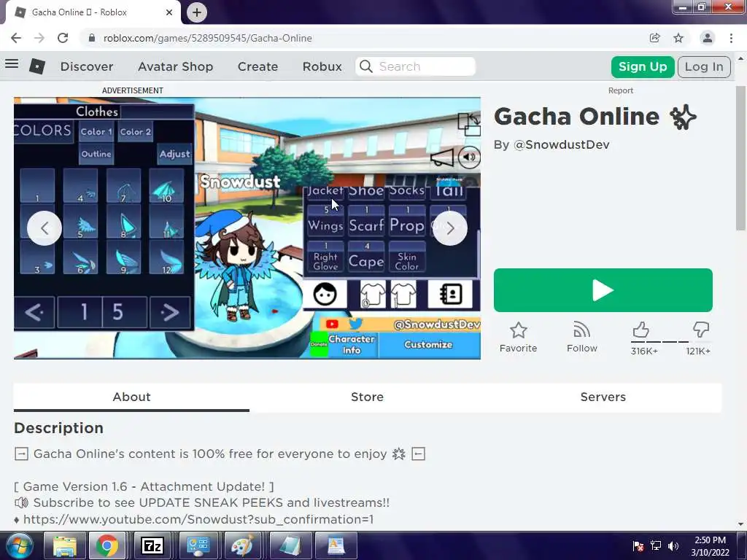Click Game Version 1.6 description line
Image resolution: width=747 pixels, height=560 pixels.
point(144,486)
